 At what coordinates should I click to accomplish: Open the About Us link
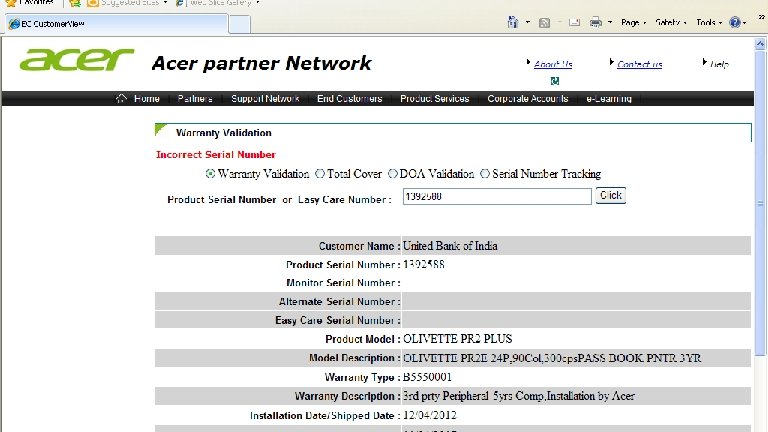coord(553,64)
